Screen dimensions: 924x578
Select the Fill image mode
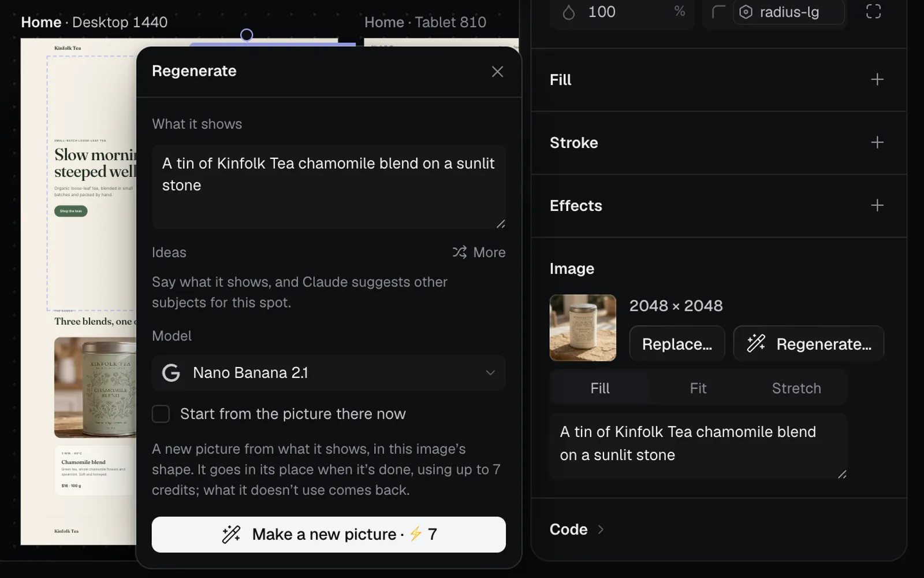pos(599,388)
